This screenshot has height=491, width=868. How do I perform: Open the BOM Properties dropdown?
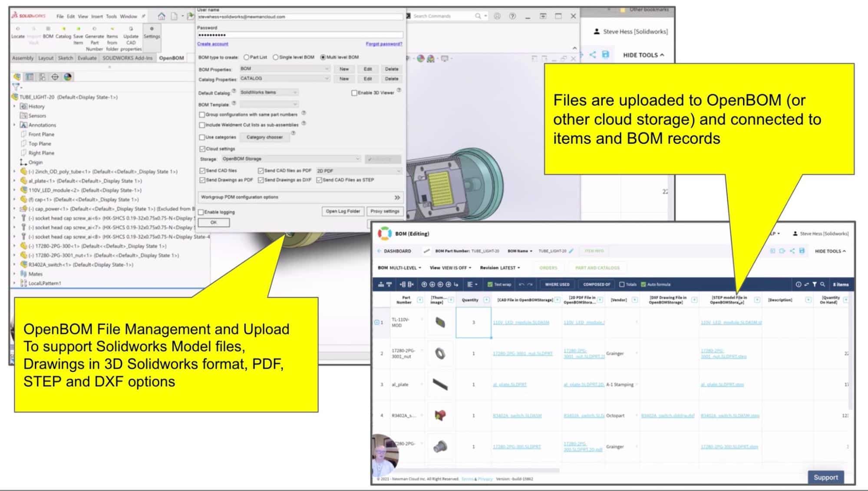284,69
